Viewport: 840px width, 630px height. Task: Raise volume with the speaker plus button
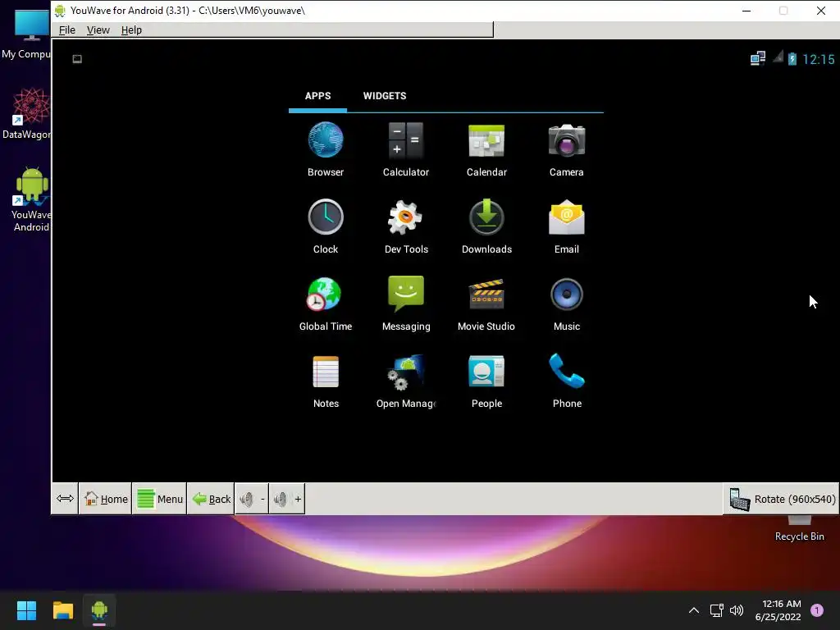click(x=287, y=499)
